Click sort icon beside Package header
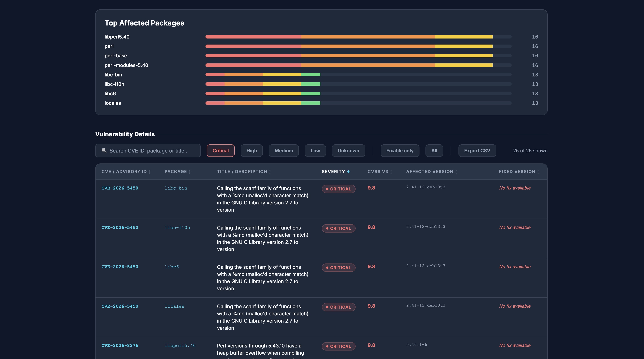Screen dimensions: 644x359 [190, 172]
